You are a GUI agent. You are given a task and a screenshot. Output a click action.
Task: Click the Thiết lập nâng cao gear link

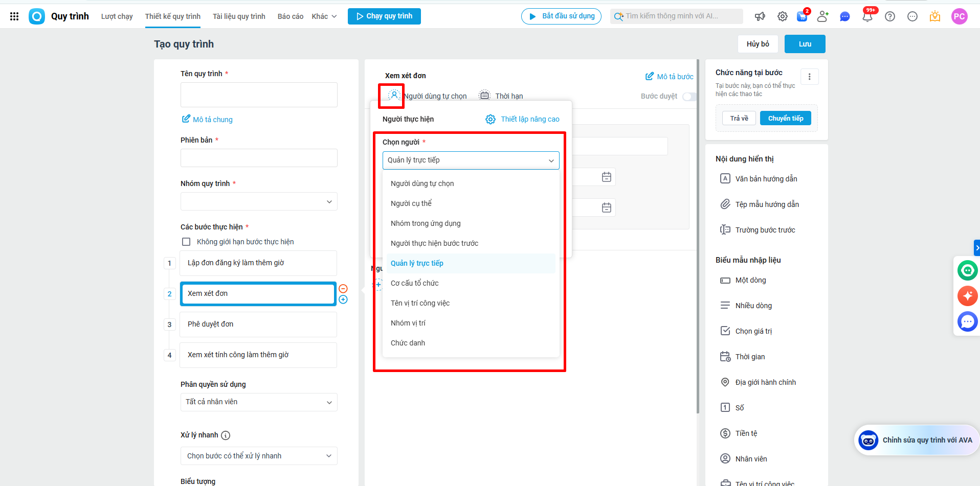coord(523,119)
